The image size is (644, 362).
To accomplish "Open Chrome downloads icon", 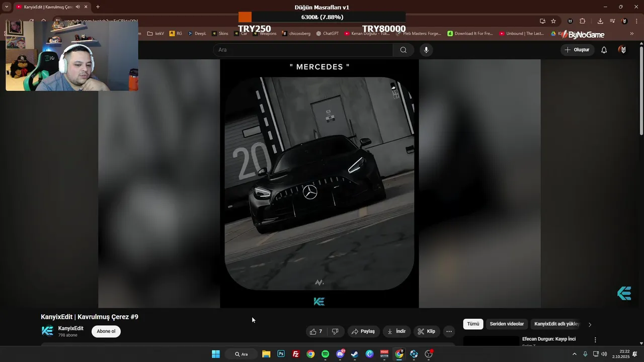I will point(600,21).
